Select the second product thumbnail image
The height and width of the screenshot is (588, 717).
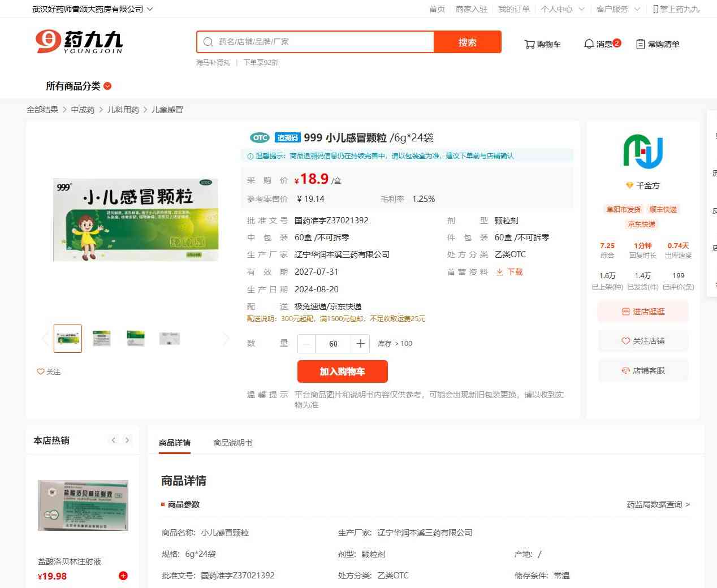102,339
